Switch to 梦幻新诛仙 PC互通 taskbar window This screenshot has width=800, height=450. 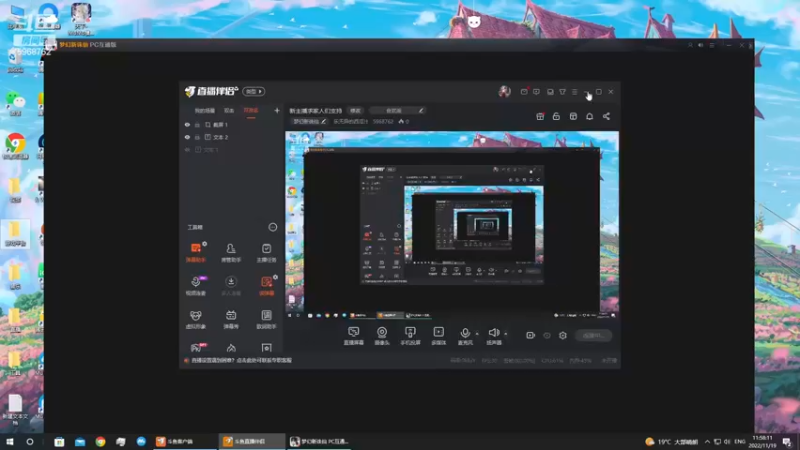click(x=319, y=441)
